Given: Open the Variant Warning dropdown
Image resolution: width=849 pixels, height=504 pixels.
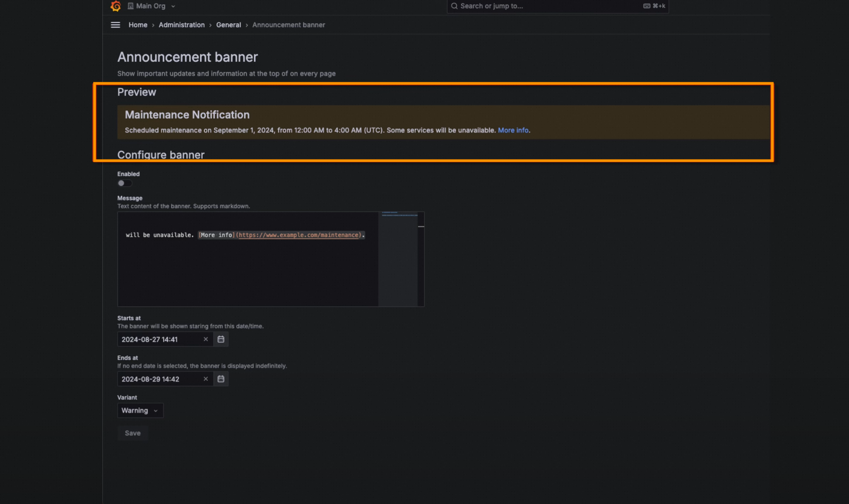Looking at the screenshot, I should (x=140, y=410).
